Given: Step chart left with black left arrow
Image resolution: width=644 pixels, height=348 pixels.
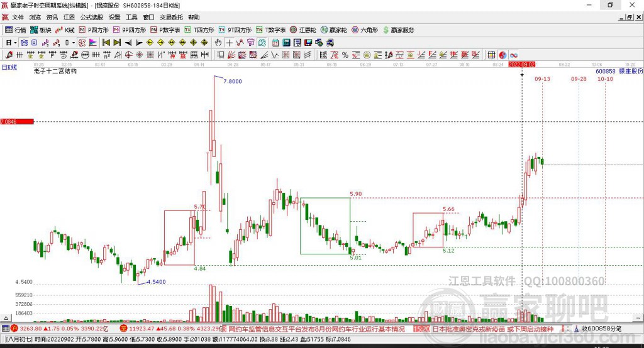Looking at the screenshot, I should point(128,43).
